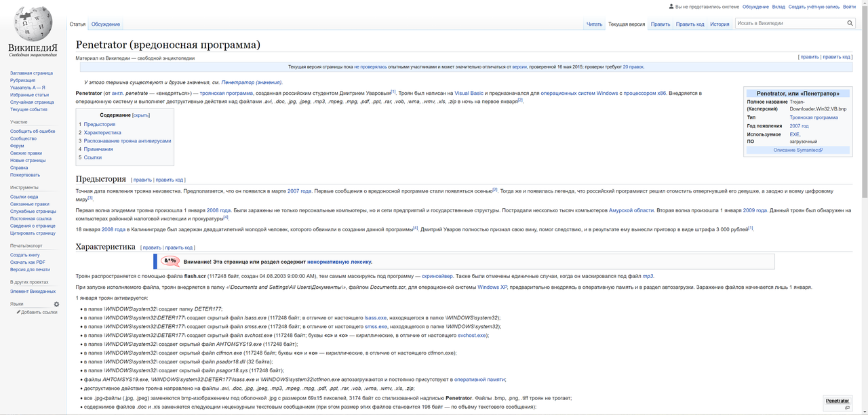
Task: Open the 2009 года link
Action: coord(755,210)
